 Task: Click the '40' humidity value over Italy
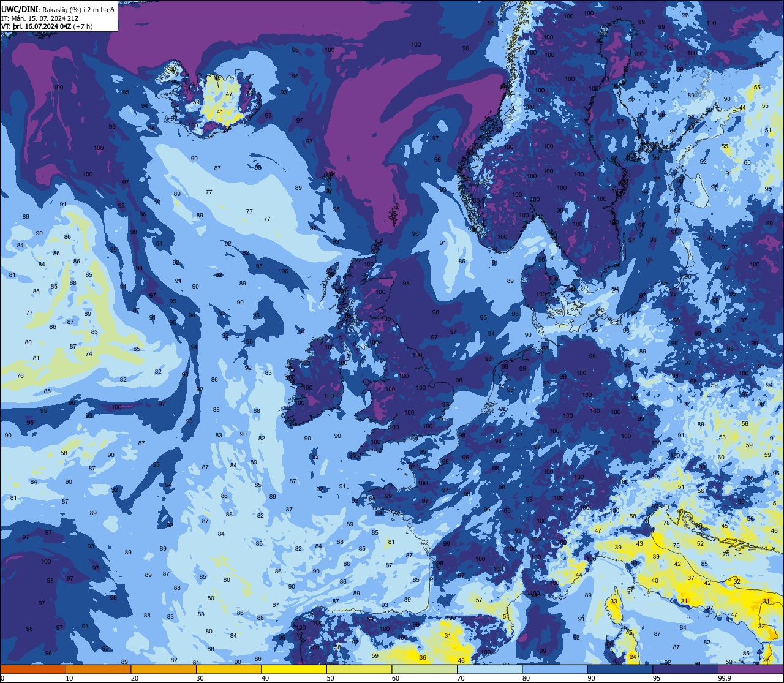655,581
